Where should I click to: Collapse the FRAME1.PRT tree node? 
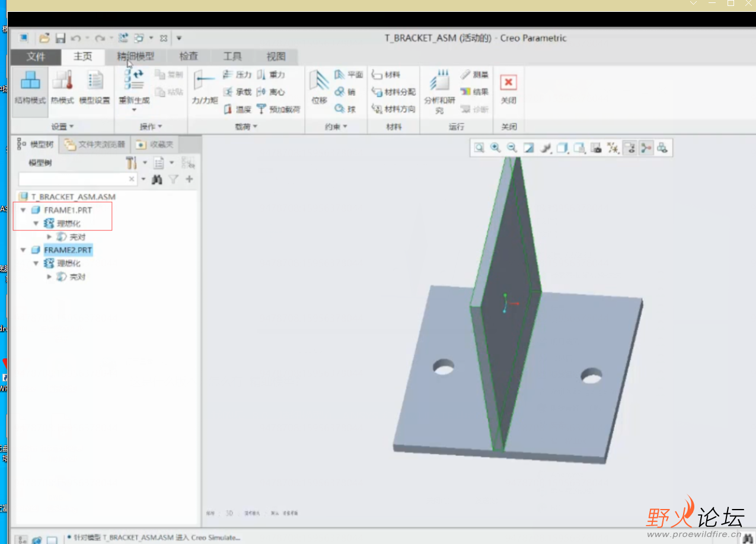click(x=23, y=210)
